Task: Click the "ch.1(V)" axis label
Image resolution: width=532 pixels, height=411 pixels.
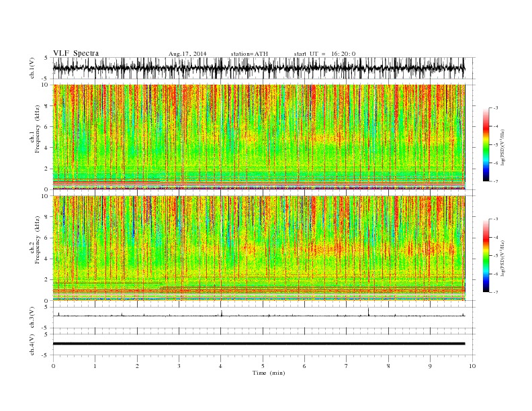Action: tap(32, 69)
